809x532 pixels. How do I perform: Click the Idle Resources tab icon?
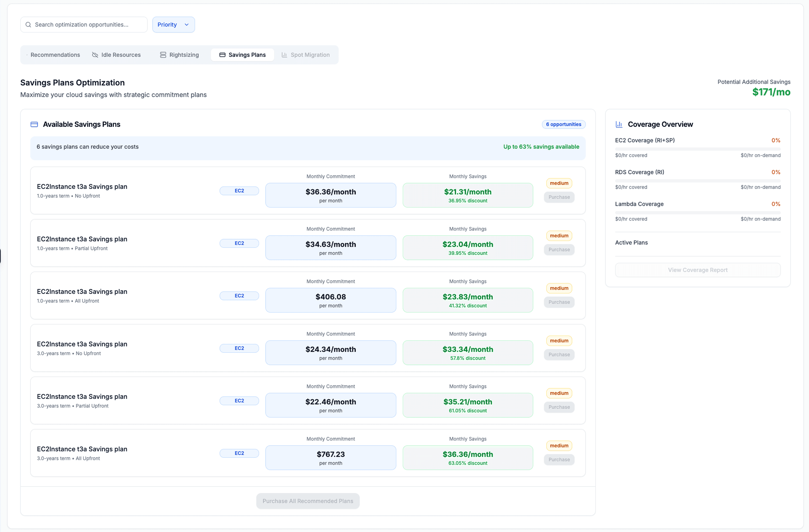(x=95, y=55)
